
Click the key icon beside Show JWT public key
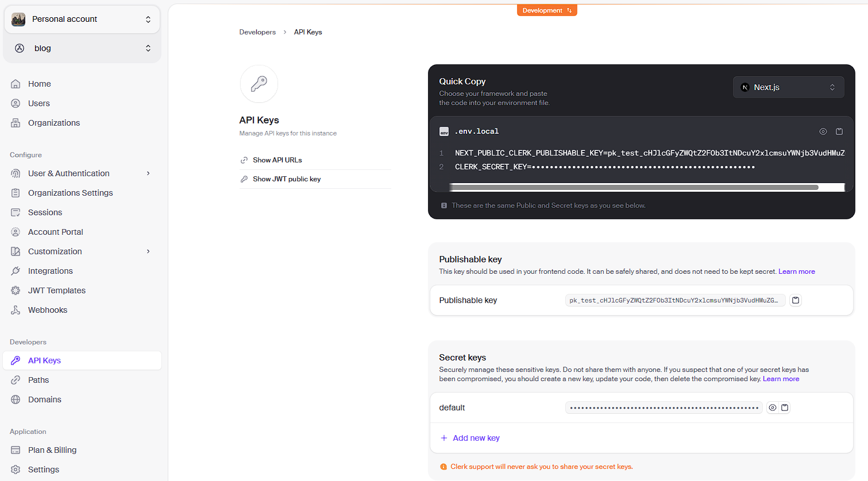[x=244, y=179]
